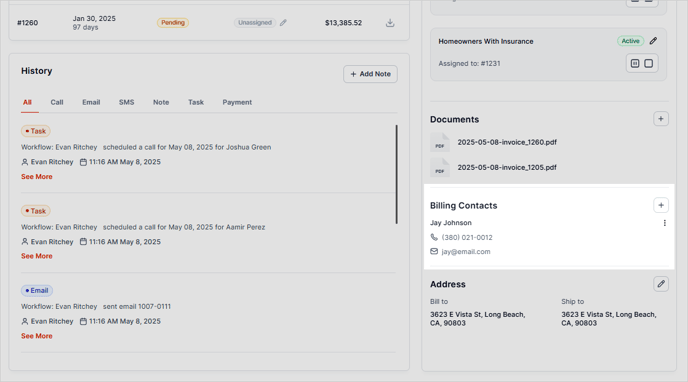Add a new document
Image resolution: width=688 pixels, height=382 pixels.
(x=661, y=119)
